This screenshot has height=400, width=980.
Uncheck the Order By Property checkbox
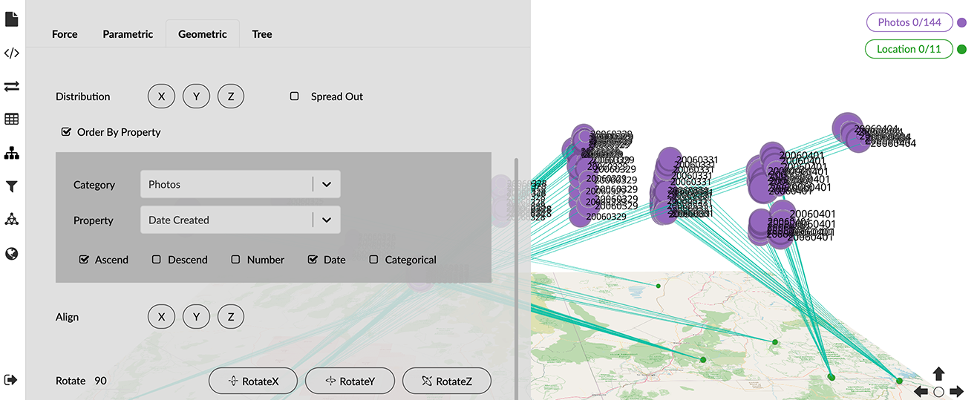(x=67, y=132)
